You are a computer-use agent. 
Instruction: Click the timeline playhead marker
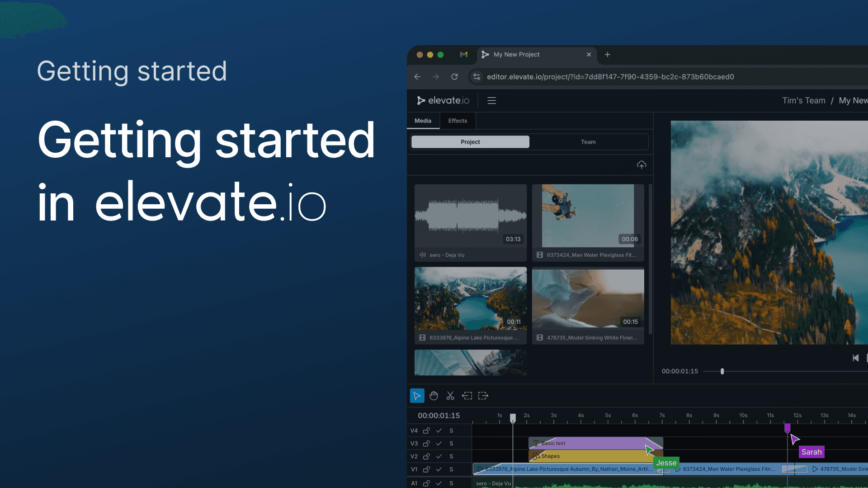click(513, 418)
